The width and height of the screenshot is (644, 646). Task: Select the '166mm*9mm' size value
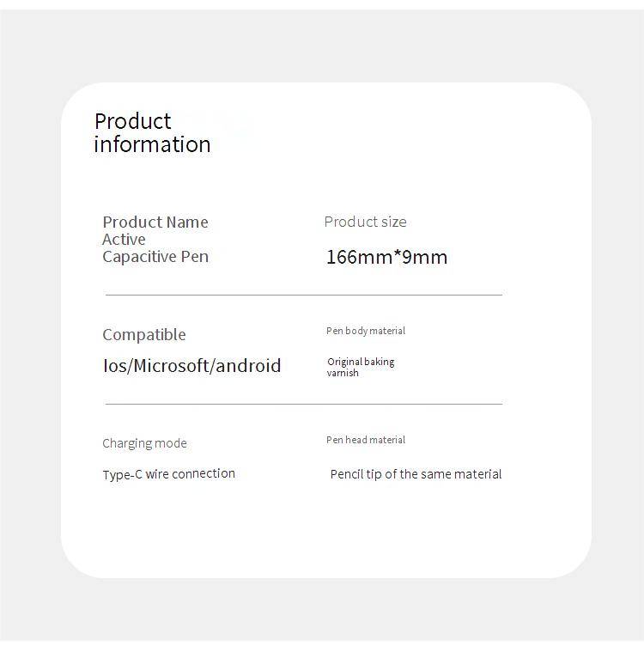(386, 257)
